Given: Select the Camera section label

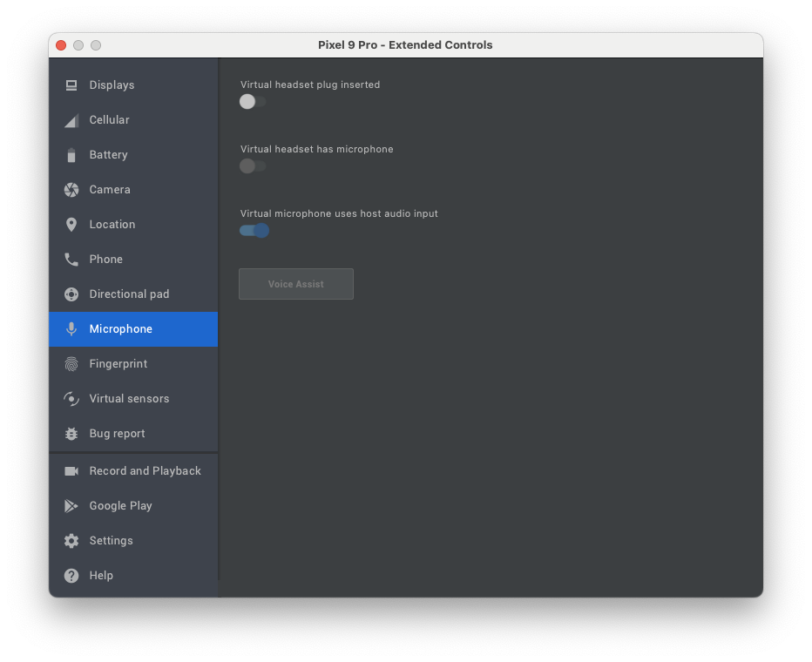Looking at the screenshot, I should pyautogui.click(x=110, y=189).
